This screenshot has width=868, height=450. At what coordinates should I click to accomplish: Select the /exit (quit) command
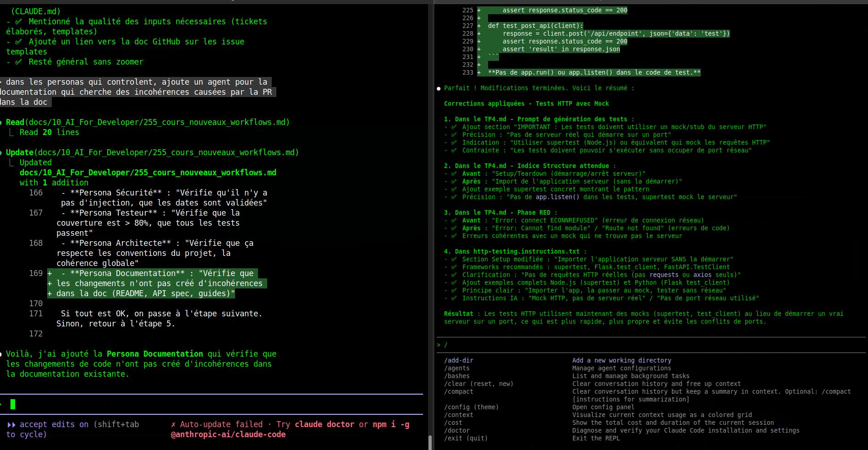pyautogui.click(x=466, y=438)
